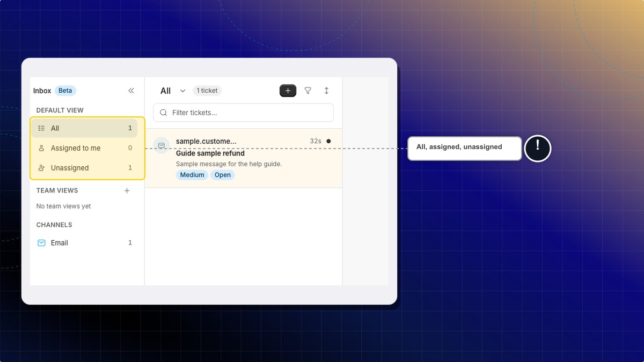This screenshot has width=644, height=362.
Task: Select the All default view
Action: (84, 128)
